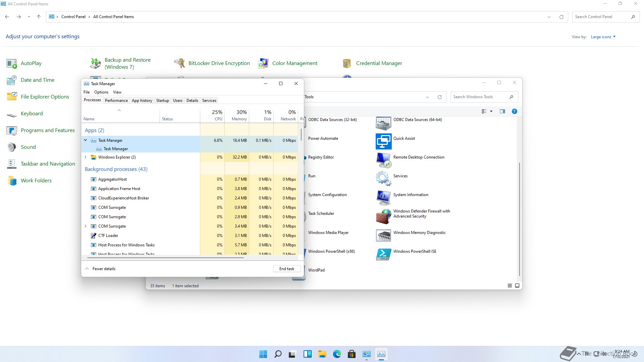Switch to Performance tab
The height and width of the screenshot is (362, 644).
pos(116,101)
